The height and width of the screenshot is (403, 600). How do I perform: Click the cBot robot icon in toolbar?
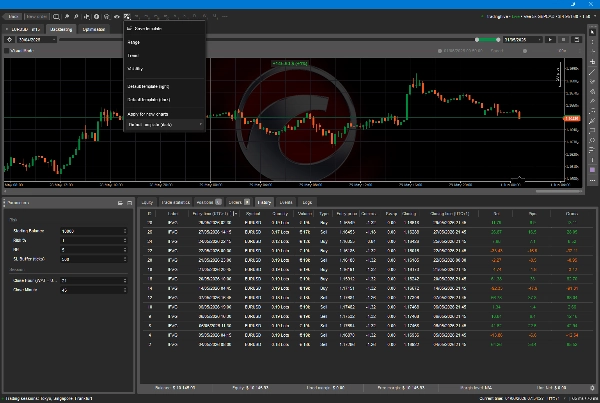coord(107,16)
